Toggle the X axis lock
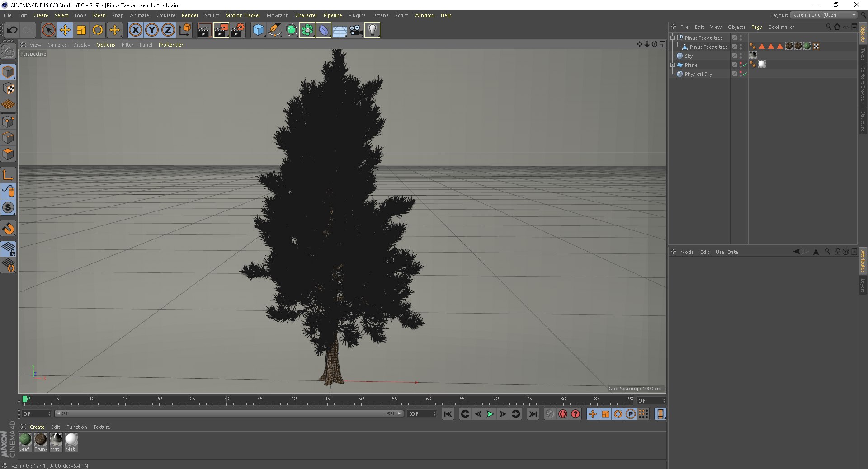The image size is (868, 469). [x=135, y=30]
